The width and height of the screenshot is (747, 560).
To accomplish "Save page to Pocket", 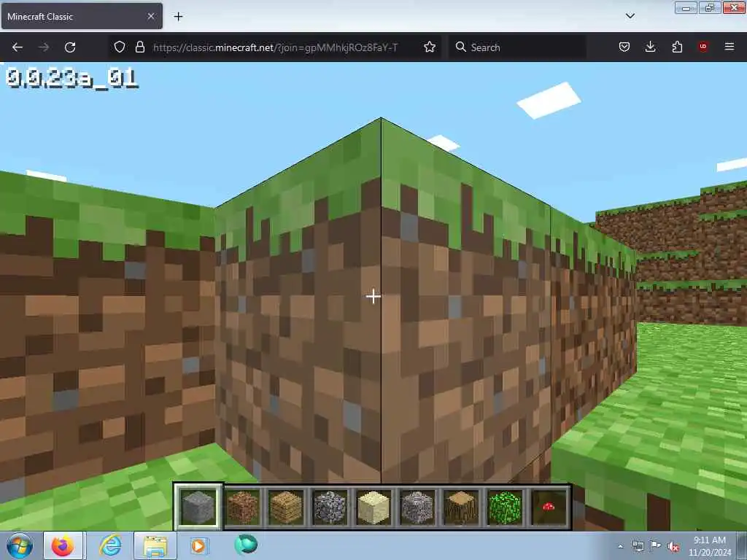I will (624, 47).
